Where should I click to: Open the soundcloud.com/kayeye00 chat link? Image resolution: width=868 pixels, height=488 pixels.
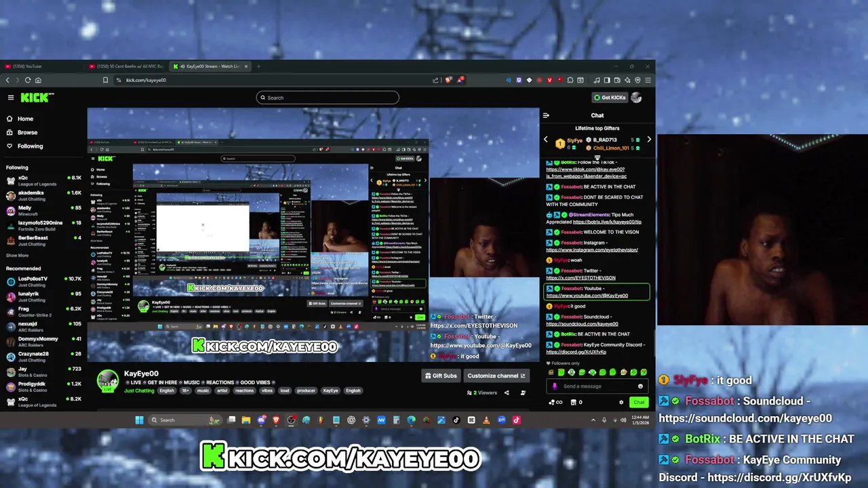(x=582, y=324)
